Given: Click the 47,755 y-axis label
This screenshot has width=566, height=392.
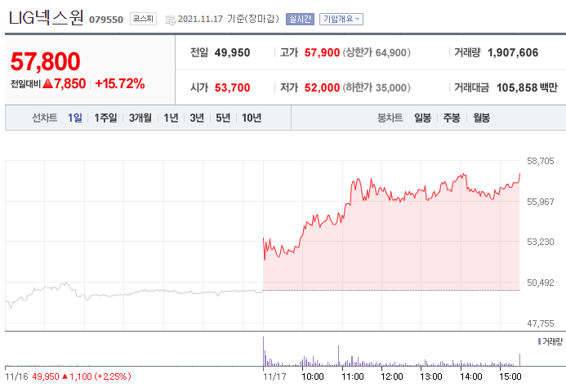Looking at the screenshot, I should [x=541, y=323].
